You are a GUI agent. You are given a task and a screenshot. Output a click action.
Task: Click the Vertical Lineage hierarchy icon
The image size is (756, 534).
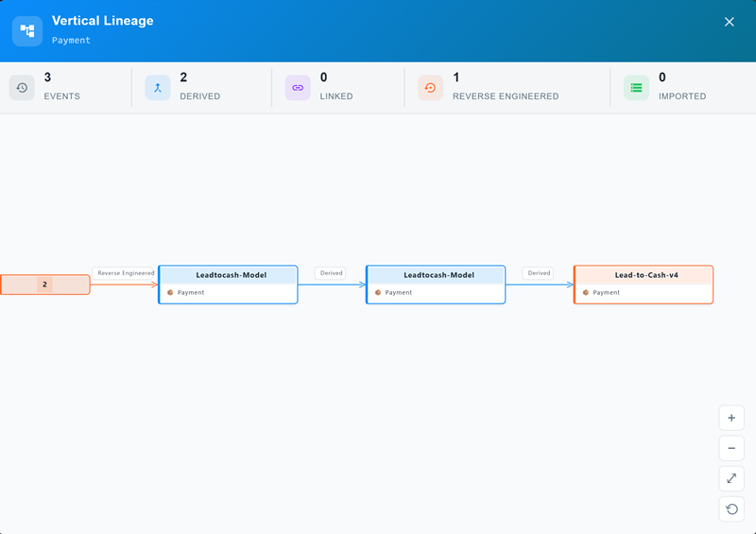(x=27, y=31)
